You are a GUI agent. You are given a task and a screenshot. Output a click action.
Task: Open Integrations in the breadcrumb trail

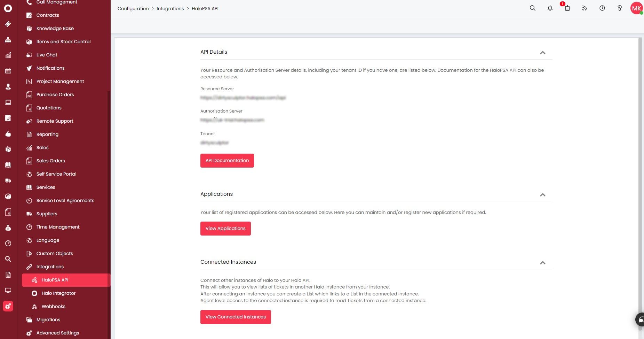[170, 8]
